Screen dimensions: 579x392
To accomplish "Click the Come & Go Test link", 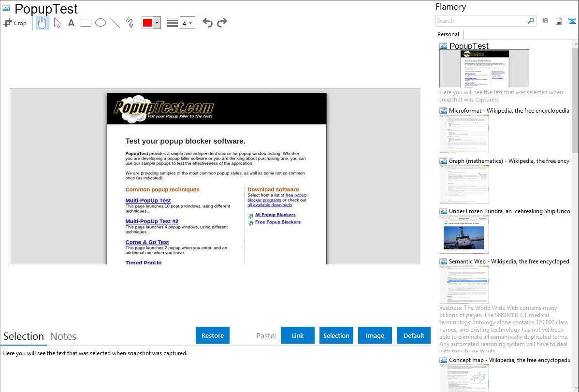I will coord(147,242).
